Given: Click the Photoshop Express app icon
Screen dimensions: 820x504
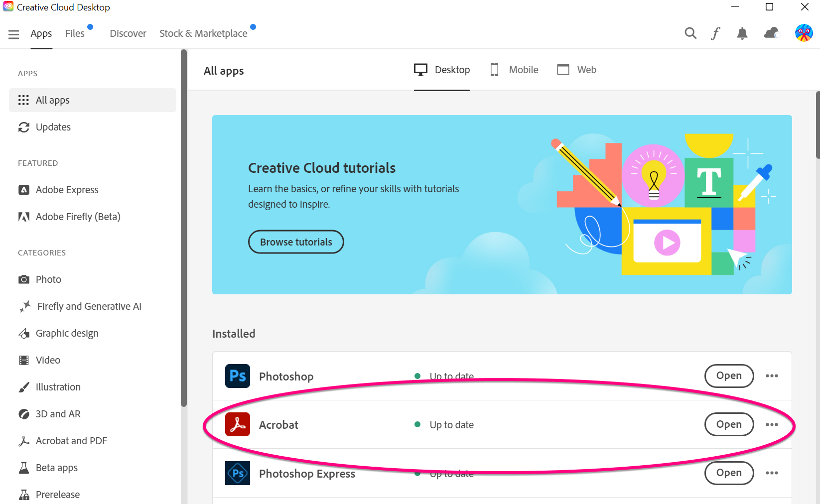Looking at the screenshot, I should point(238,473).
